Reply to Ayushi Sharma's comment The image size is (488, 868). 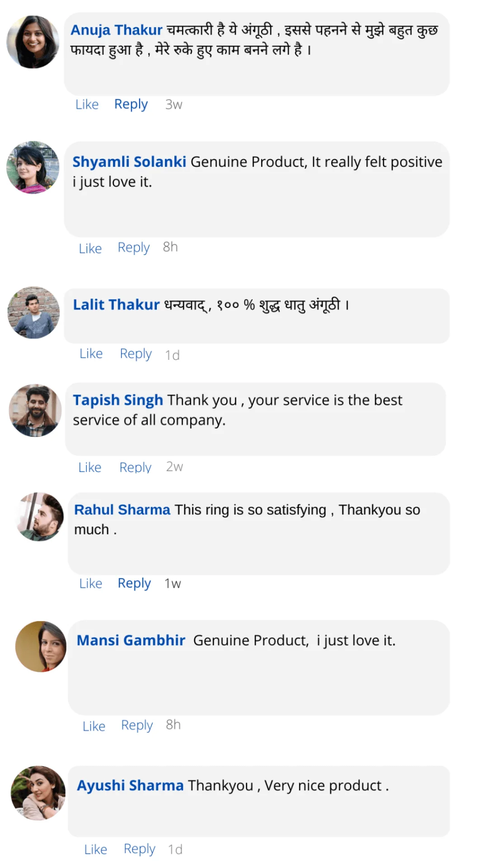tap(140, 849)
